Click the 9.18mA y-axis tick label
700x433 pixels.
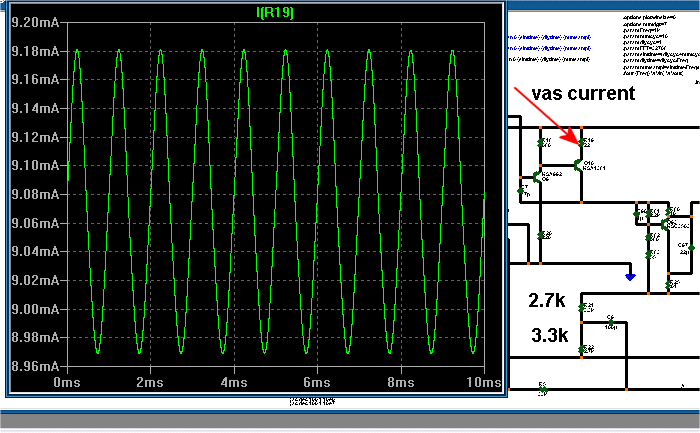pos(35,51)
